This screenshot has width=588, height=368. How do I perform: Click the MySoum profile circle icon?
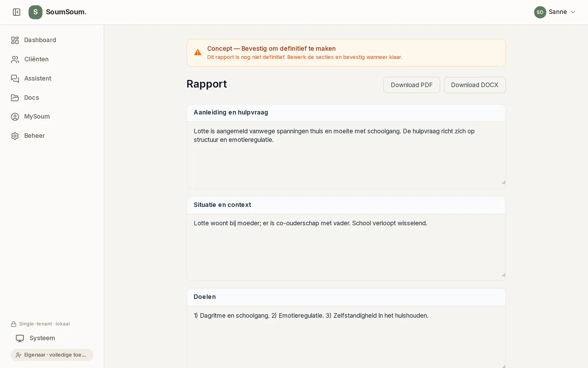pos(15,117)
